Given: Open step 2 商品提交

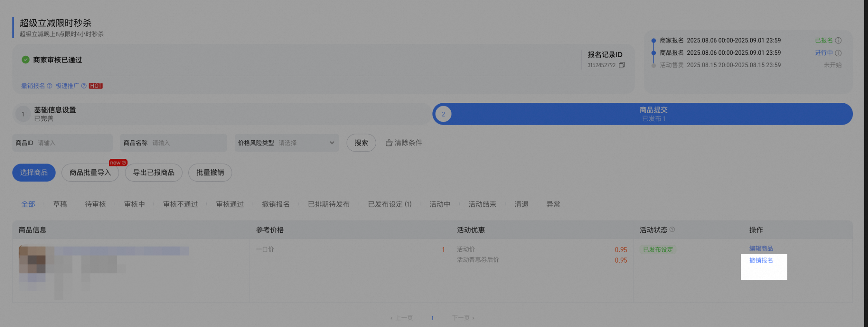Looking at the screenshot, I should click(643, 114).
